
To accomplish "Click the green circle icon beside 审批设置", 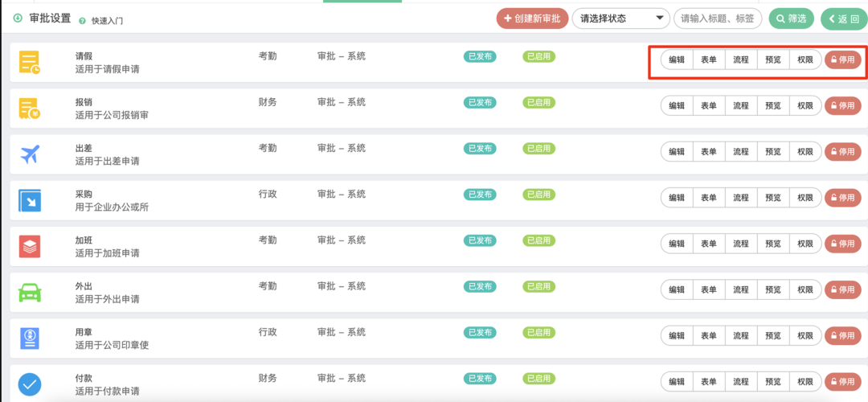I will pyautogui.click(x=18, y=18).
